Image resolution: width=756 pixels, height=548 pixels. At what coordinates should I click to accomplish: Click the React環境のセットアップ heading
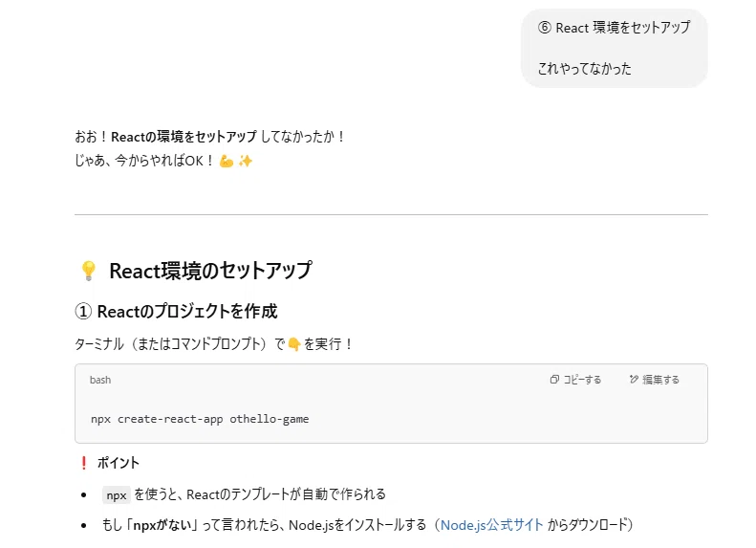pyautogui.click(x=210, y=271)
